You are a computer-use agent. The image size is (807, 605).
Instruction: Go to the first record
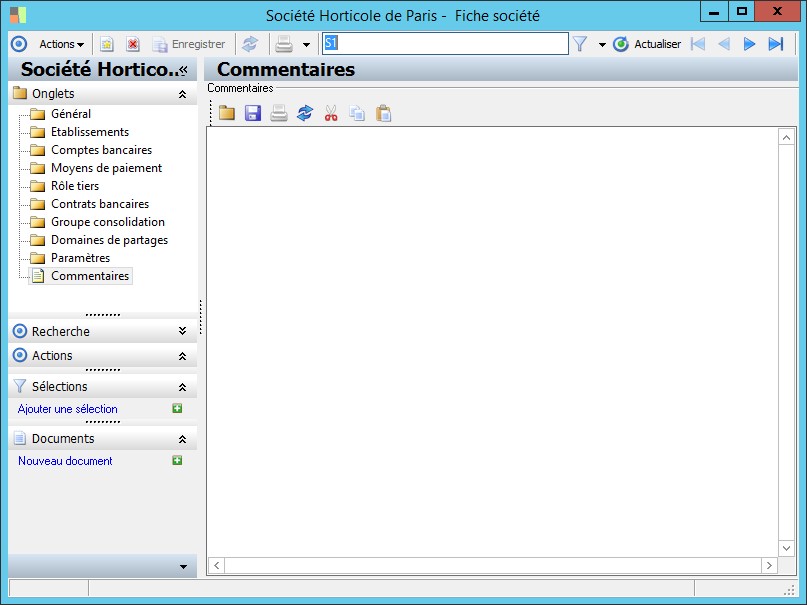[x=698, y=44]
